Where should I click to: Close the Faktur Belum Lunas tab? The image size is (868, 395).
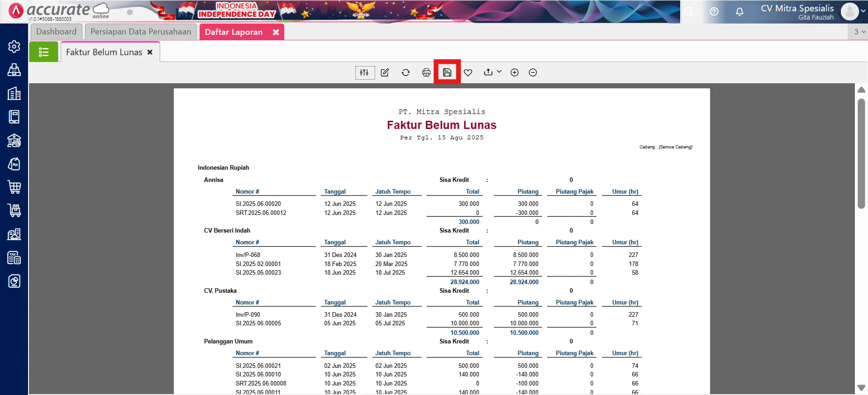[150, 52]
